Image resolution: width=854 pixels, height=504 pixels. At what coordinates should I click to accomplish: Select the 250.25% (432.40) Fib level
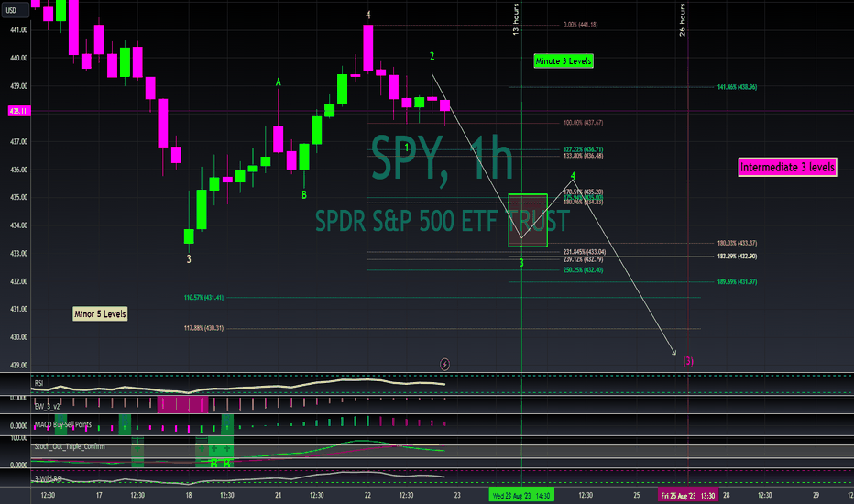pos(584,269)
